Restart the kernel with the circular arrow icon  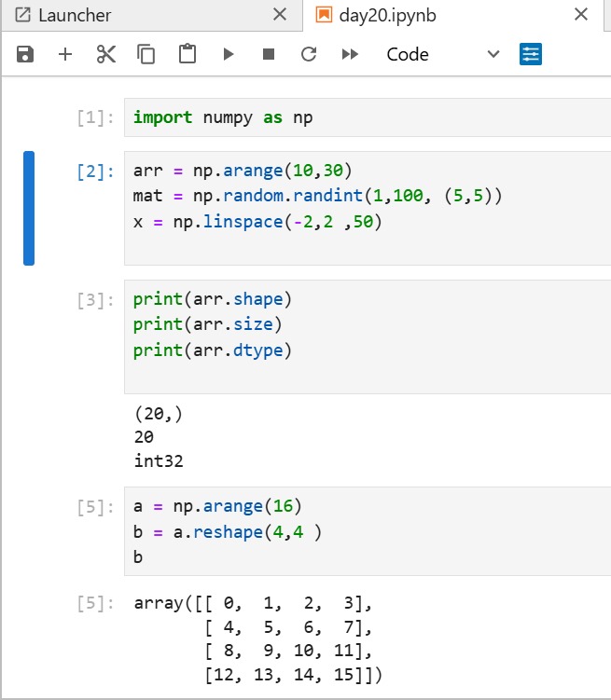(309, 54)
